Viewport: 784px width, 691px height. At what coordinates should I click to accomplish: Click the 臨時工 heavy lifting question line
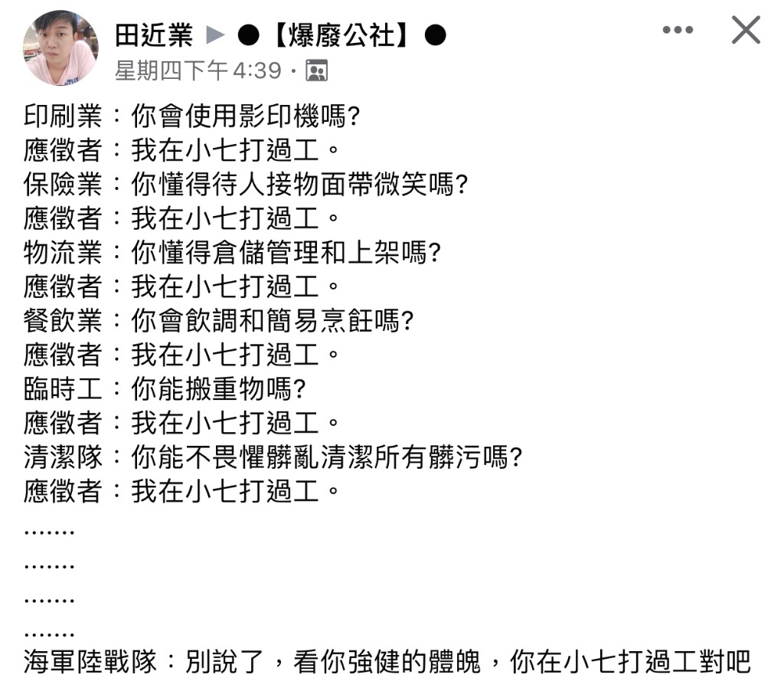[165, 388]
